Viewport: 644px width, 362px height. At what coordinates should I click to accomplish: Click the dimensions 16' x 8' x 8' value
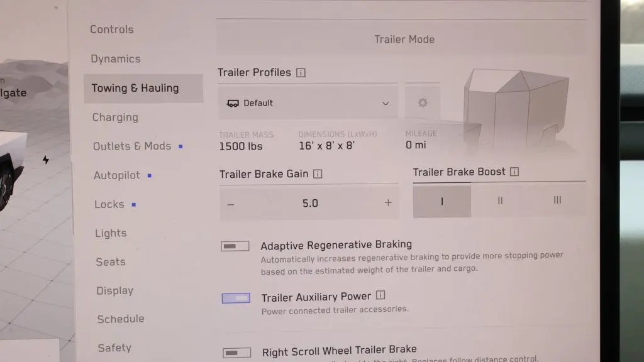point(326,146)
